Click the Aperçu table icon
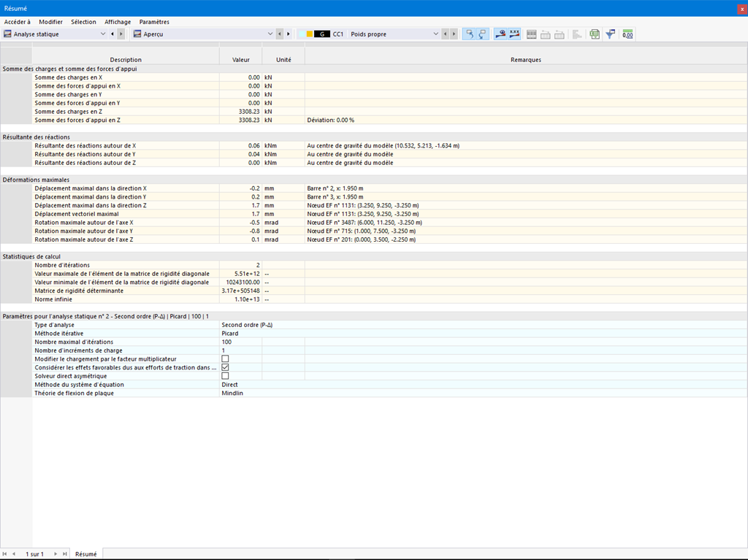748x560 pixels. coord(137,34)
